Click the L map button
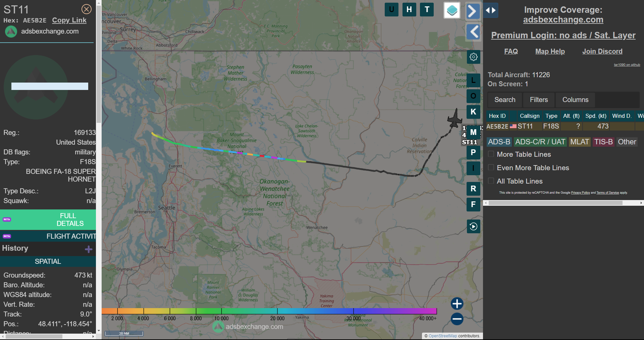Screen dimensions: 644x340 473,80
